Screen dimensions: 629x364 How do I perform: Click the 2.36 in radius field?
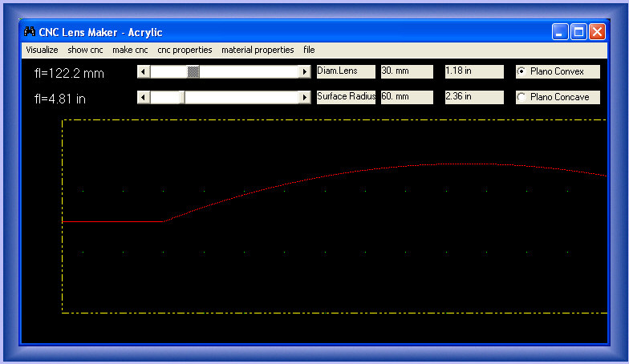tap(473, 97)
